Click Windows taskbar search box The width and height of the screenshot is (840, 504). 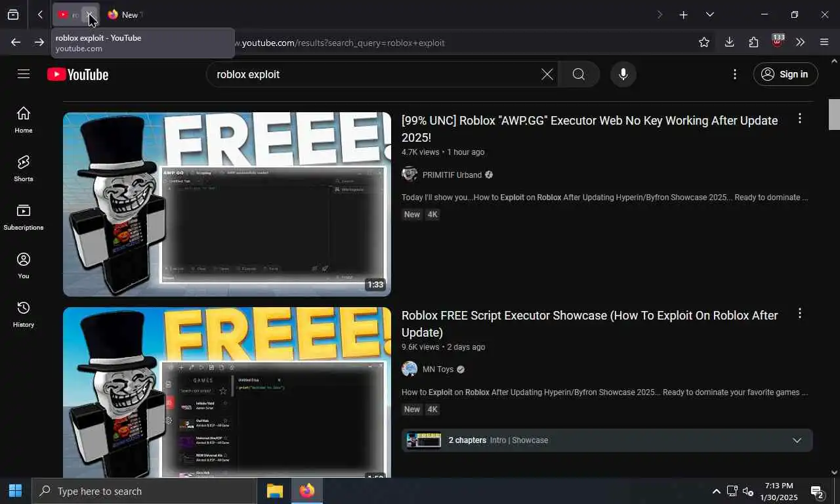(x=144, y=491)
